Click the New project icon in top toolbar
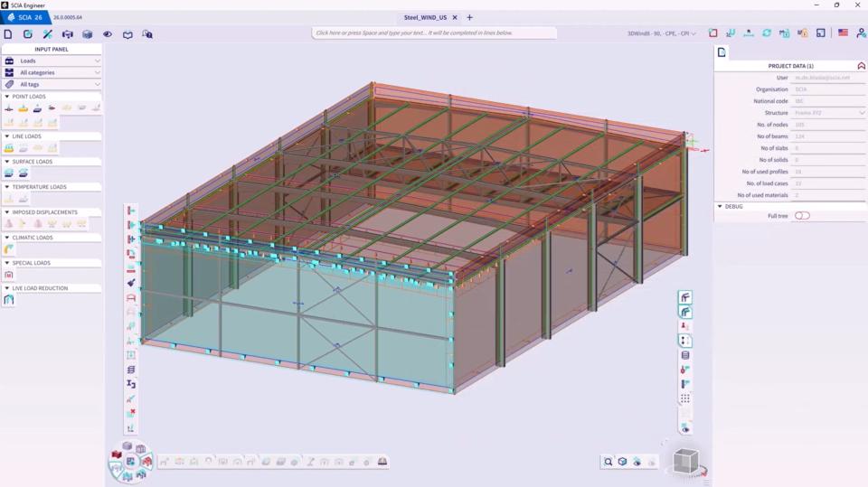 (8, 33)
